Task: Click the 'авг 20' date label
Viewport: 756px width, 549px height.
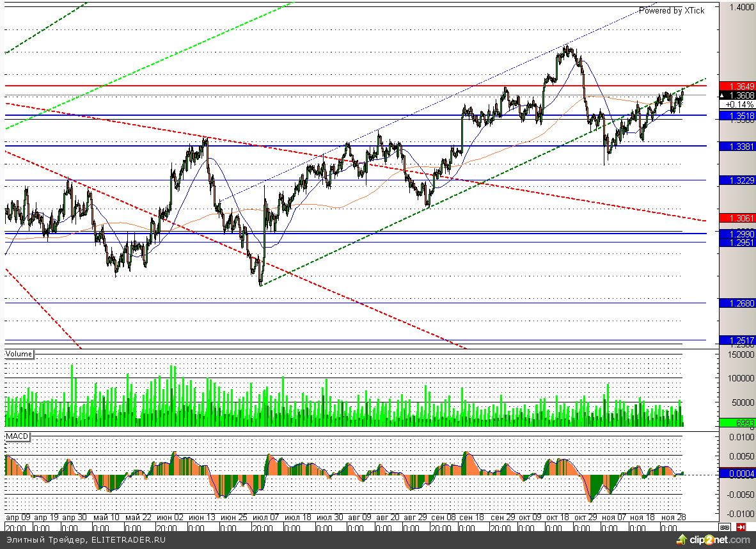Action: 388,517
